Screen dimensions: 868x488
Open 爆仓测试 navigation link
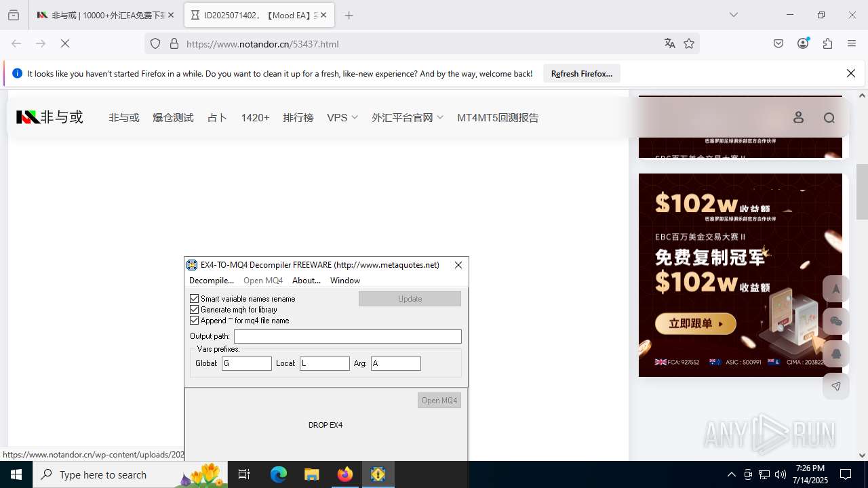(173, 117)
